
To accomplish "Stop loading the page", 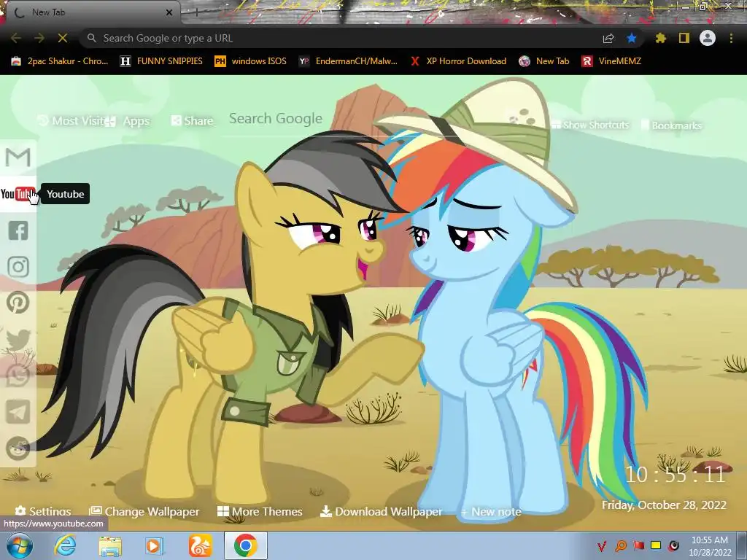I will (x=63, y=38).
